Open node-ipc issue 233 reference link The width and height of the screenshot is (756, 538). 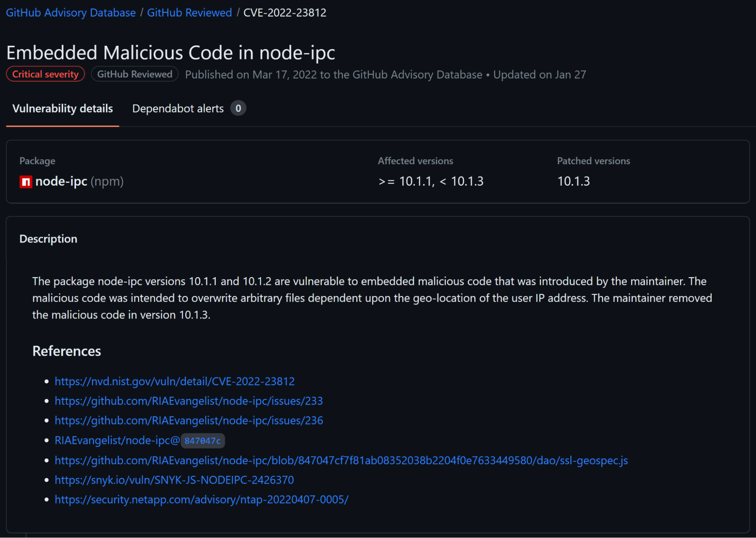(x=189, y=401)
